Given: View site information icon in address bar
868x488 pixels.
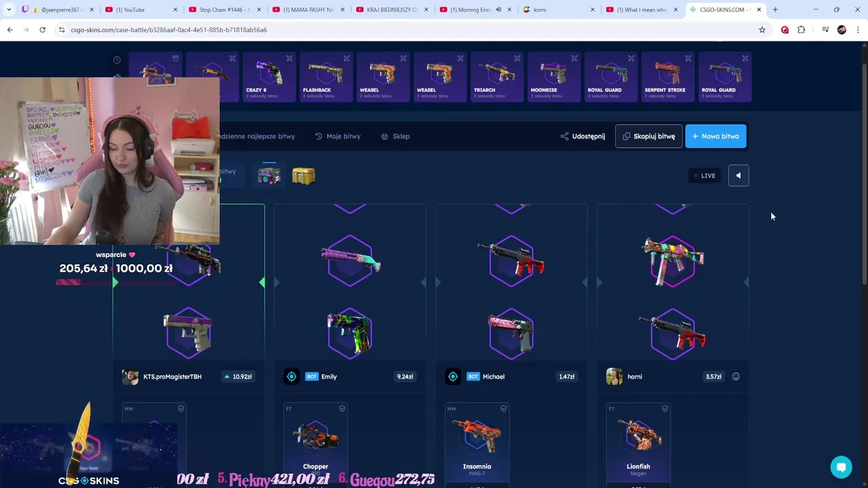Looking at the screenshot, I should point(62,30).
